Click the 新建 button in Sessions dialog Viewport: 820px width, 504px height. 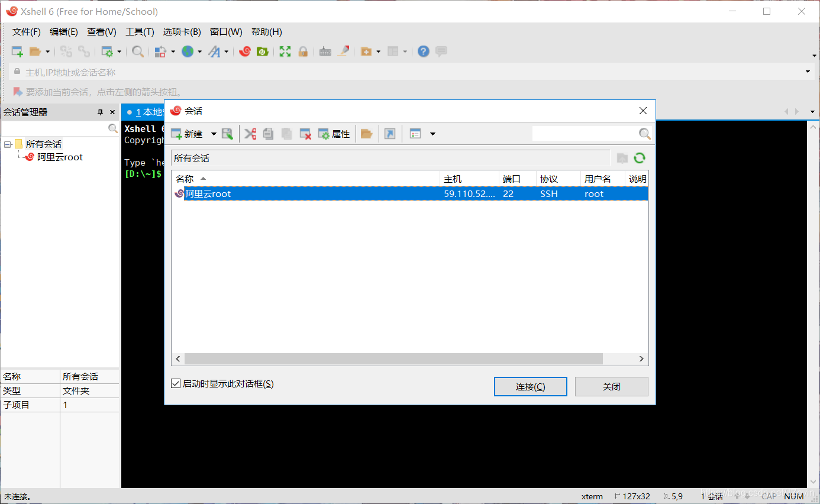pos(187,134)
